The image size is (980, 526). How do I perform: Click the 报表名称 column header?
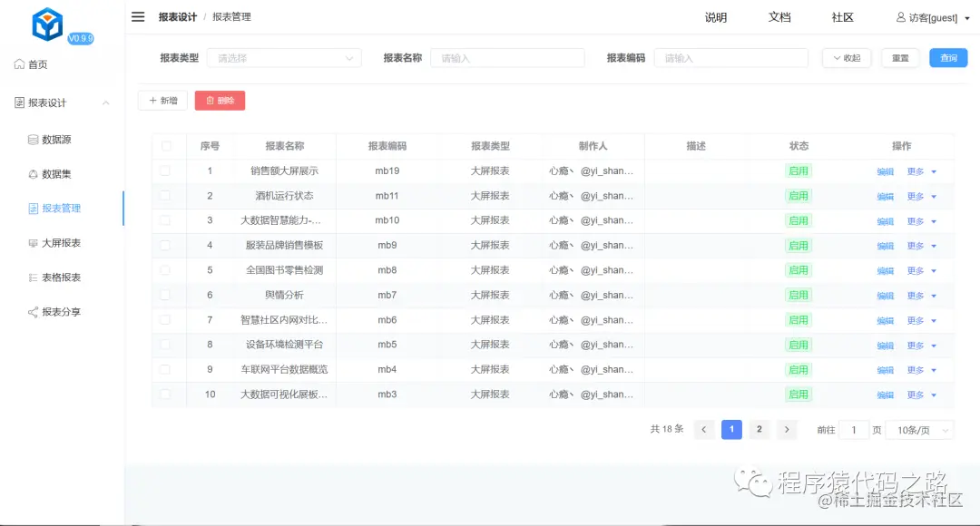[284, 146]
